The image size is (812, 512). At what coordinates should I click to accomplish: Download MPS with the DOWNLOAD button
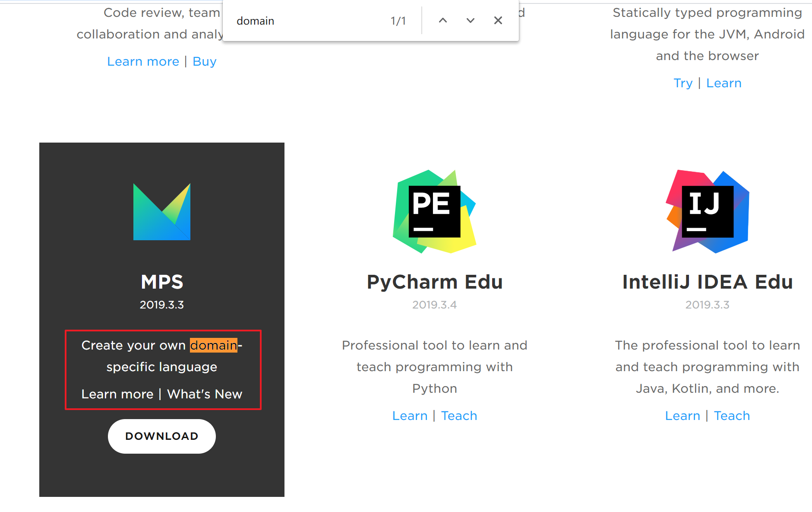pos(162,436)
